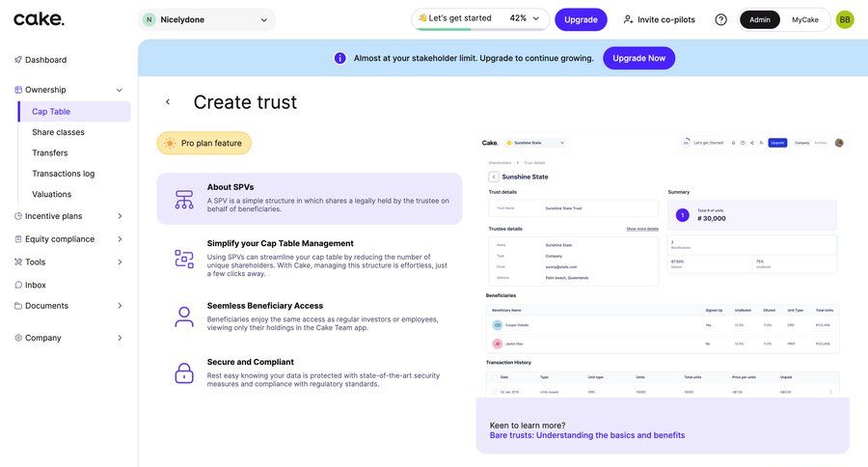Open the Bare trusts basics and benefits link
868x467 pixels.
[x=586, y=435]
